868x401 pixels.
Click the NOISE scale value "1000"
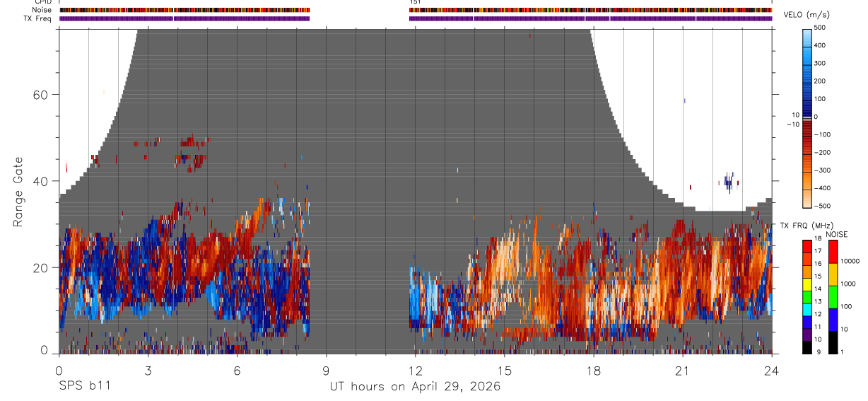pos(849,284)
